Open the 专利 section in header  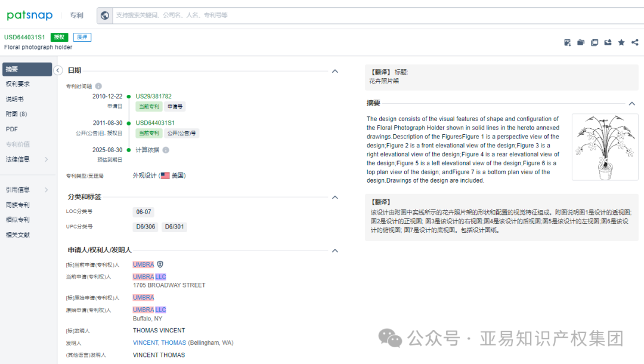pos(76,15)
